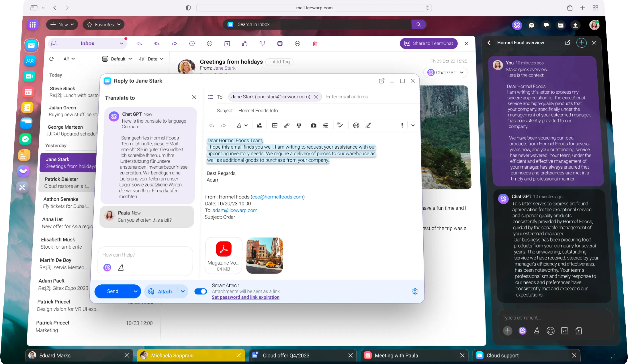This screenshot has width=628, height=364.
Task: Click the insert link icon in editor
Action: pyautogui.click(x=286, y=126)
